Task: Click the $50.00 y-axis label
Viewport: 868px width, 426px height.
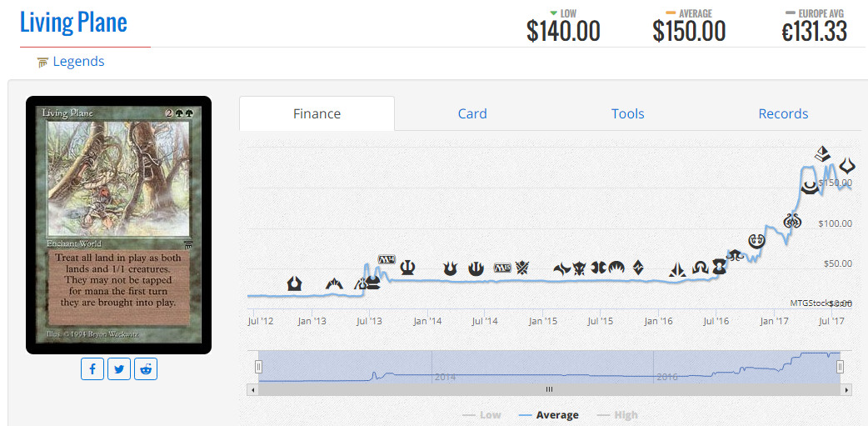Action: click(837, 263)
